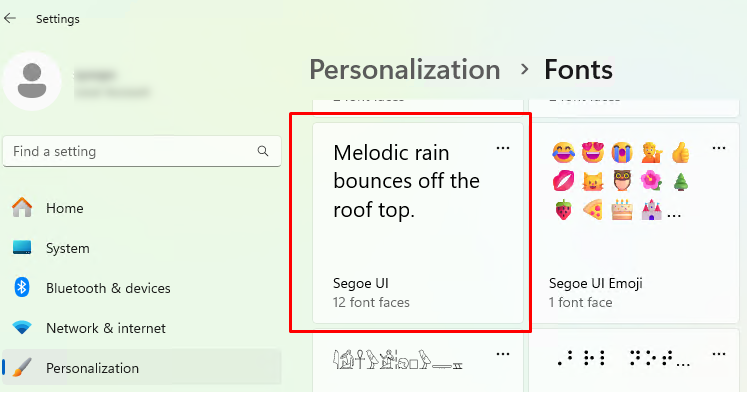Open more options for hieroglyph font card
This screenshot has width=747, height=393.
point(503,354)
